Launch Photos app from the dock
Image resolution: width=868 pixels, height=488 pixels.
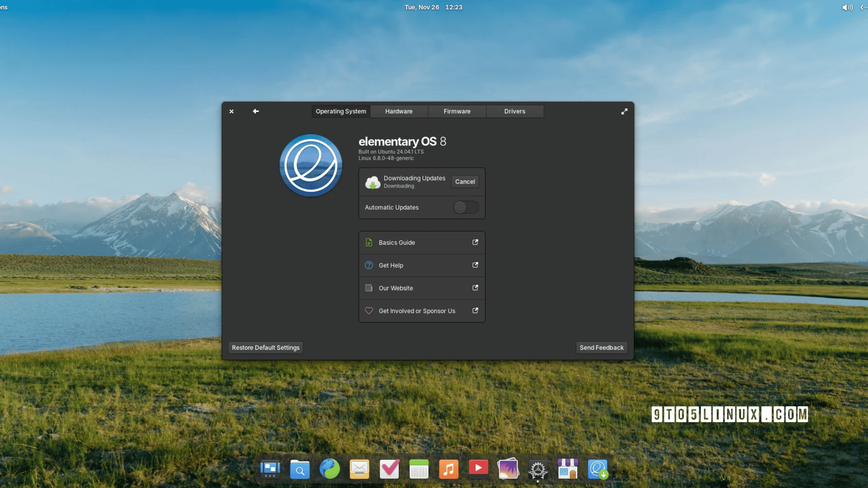(508, 469)
